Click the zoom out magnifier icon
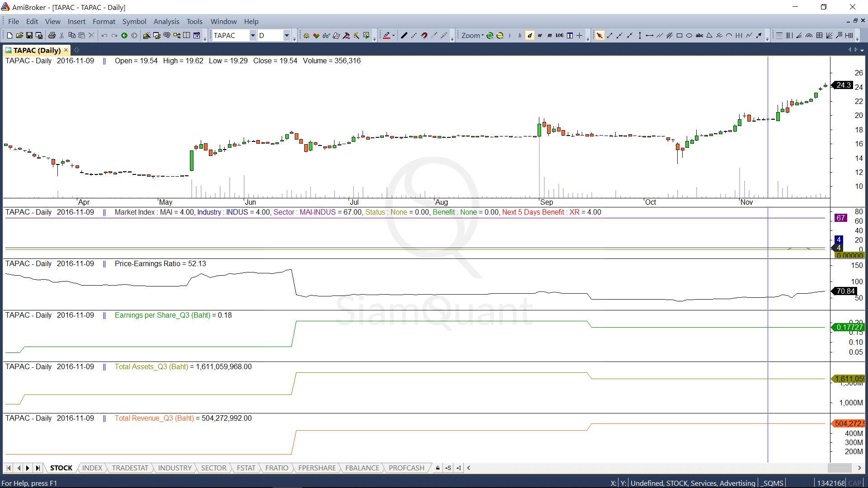The height and width of the screenshot is (488, 868). tap(500, 35)
